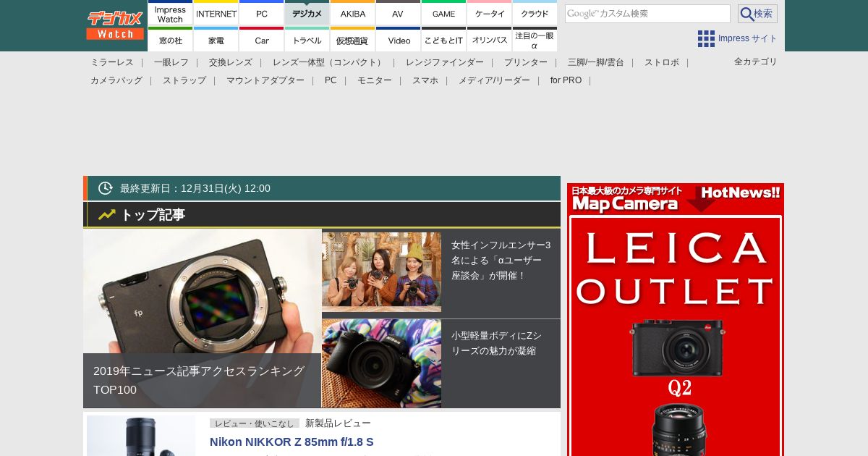Viewport: 868px width, 456px height.
Task: Open カメラバッグ category
Action: click(116, 80)
